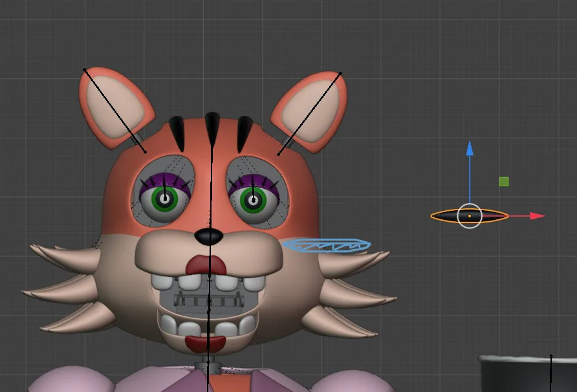The image size is (577, 392).
Task: Click the green plane handle square on gizmo
Action: tap(504, 182)
